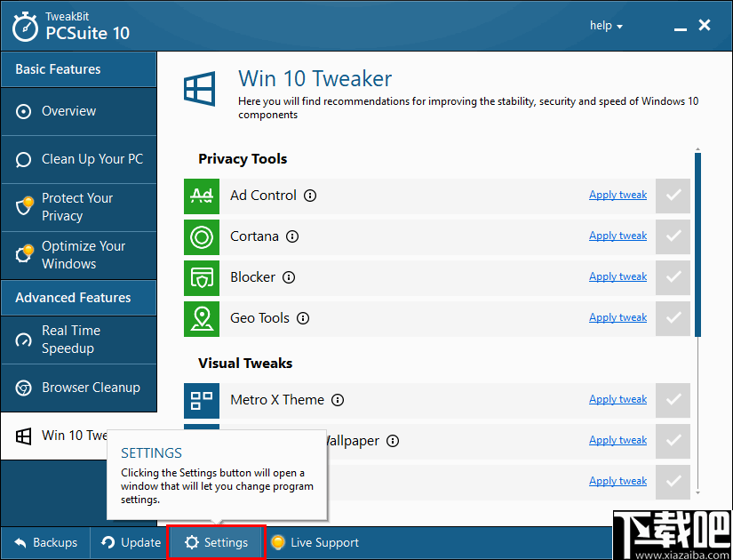
Task: Click the Cortana tool icon
Action: (x=202, y=236)
